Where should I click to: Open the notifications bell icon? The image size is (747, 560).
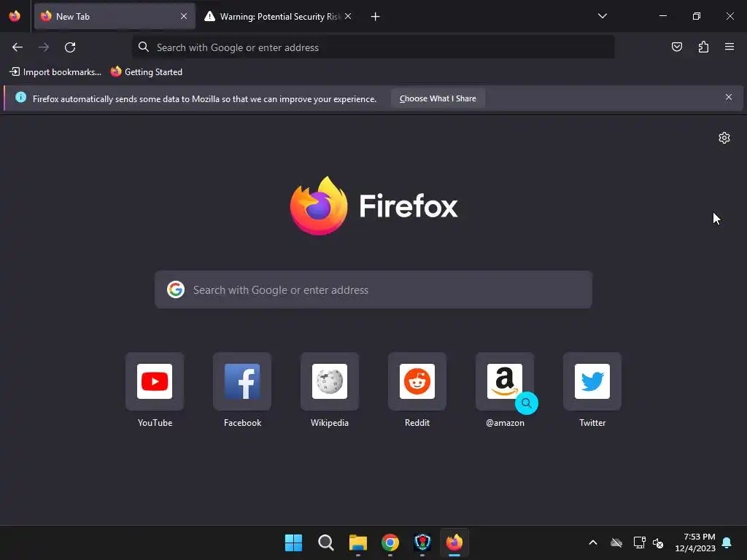point(727,542)
